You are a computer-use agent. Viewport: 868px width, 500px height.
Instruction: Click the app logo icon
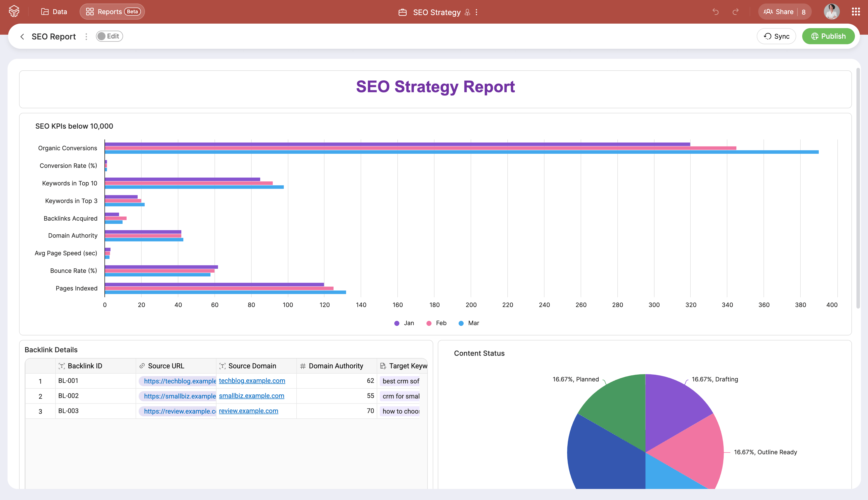click(x=14, y=11)
